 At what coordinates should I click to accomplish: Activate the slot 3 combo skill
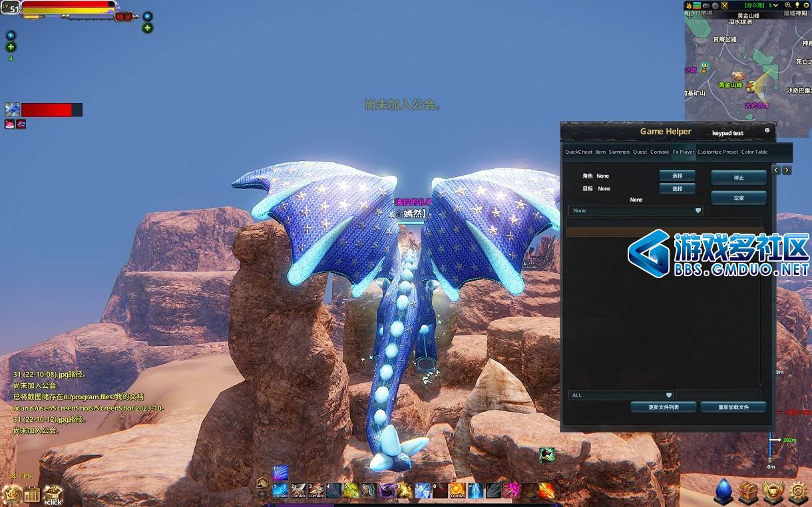(x=316, y=491)
